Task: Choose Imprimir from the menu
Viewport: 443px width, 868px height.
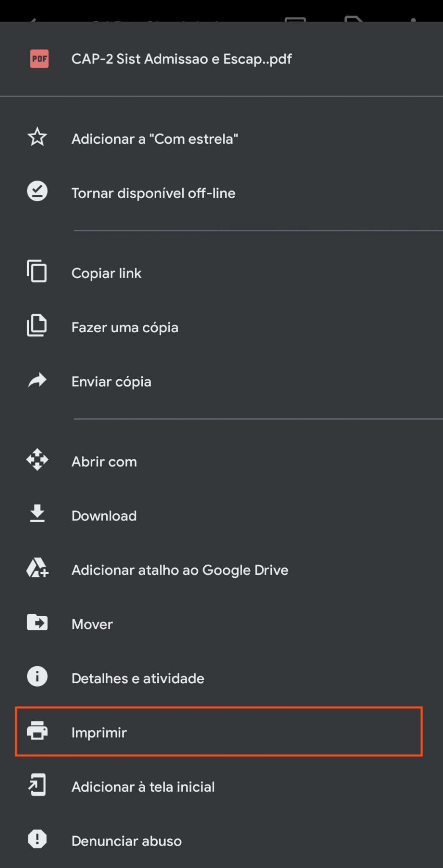Action: [x=99, y=732]
